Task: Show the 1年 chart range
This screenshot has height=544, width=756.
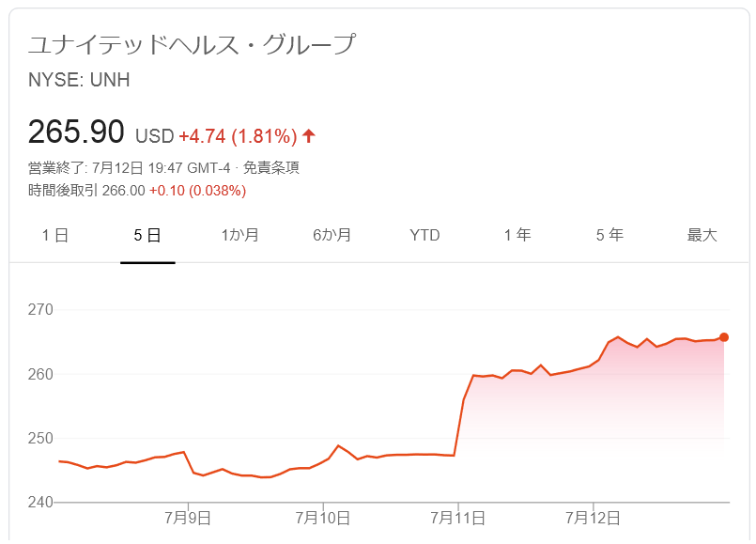Action: coord(517,235)
